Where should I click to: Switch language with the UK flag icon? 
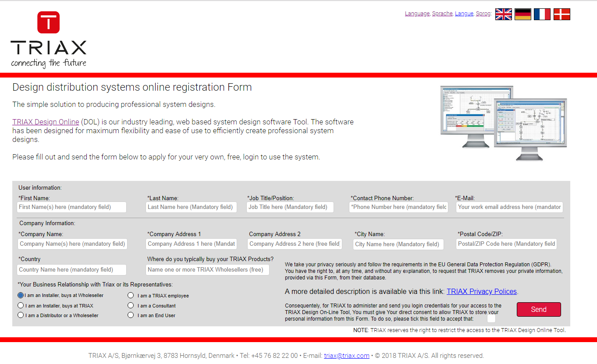point(503,14)
